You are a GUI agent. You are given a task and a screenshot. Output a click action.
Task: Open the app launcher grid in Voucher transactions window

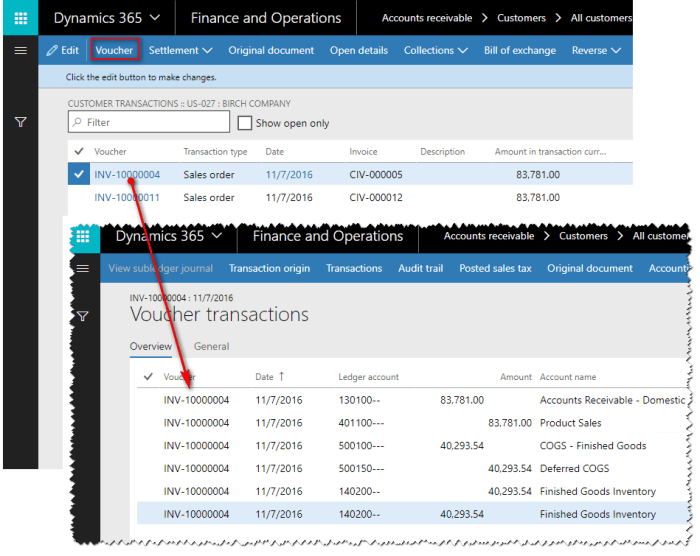tap(82, 237)
